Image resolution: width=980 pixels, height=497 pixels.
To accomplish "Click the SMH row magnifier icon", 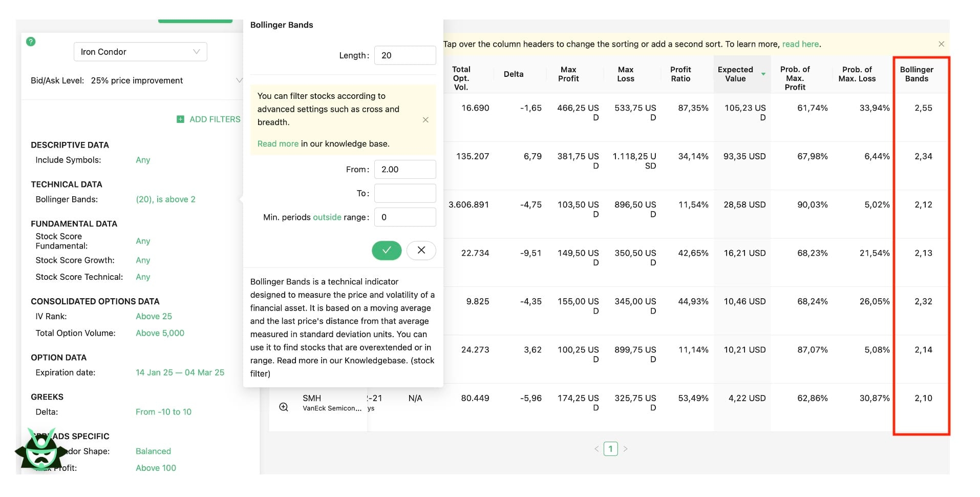I will coord(284,407).
